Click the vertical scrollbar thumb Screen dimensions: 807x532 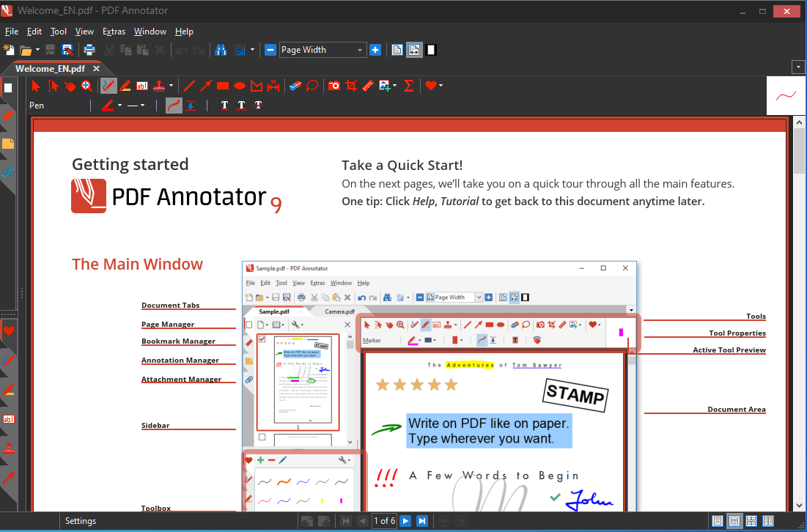(x=799, y=152)
